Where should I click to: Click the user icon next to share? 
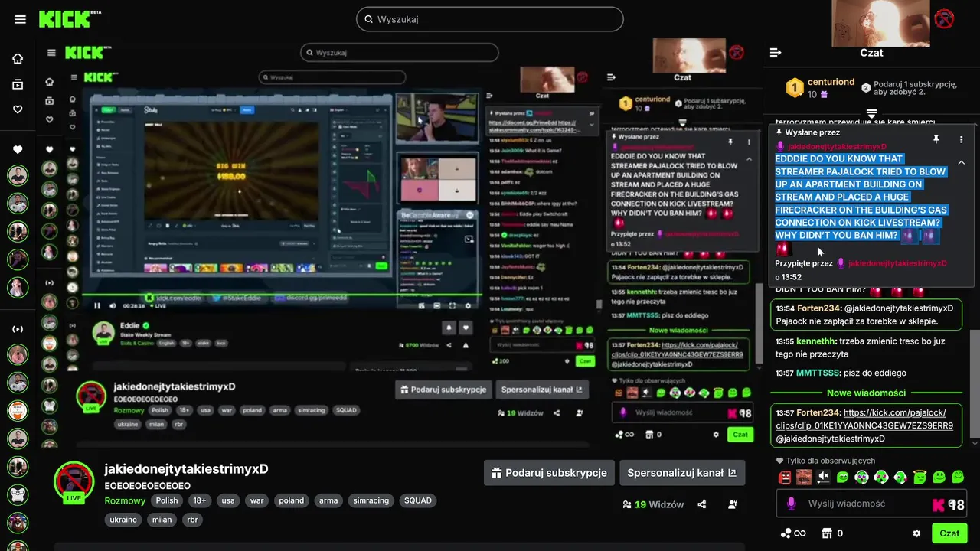[733, 504]
